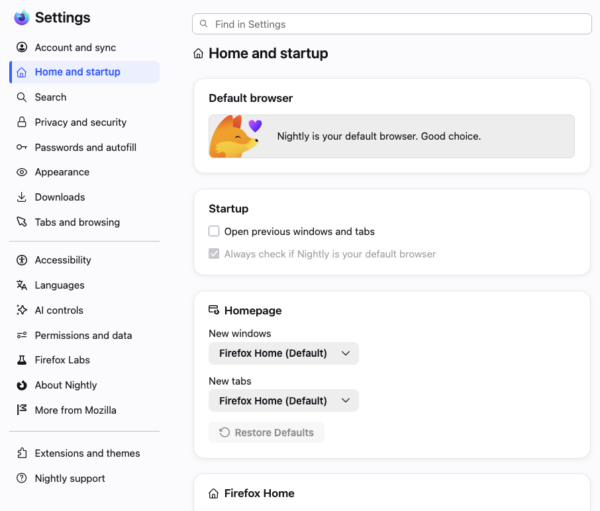Click the Passwords and autofill key icon
This screenshot has height=511, width=600.
pyautogui.click(x=22, y=147)
